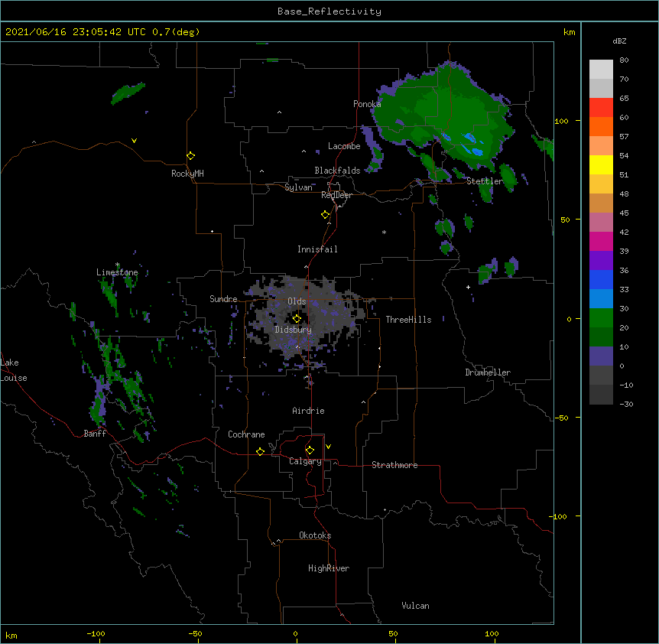Click the Calgary label

[x=306, y=461]
